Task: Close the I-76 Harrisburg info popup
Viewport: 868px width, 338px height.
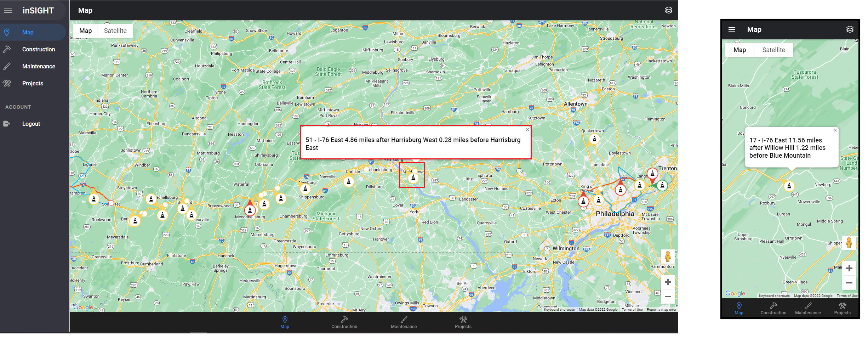Action: coord(527,130)
